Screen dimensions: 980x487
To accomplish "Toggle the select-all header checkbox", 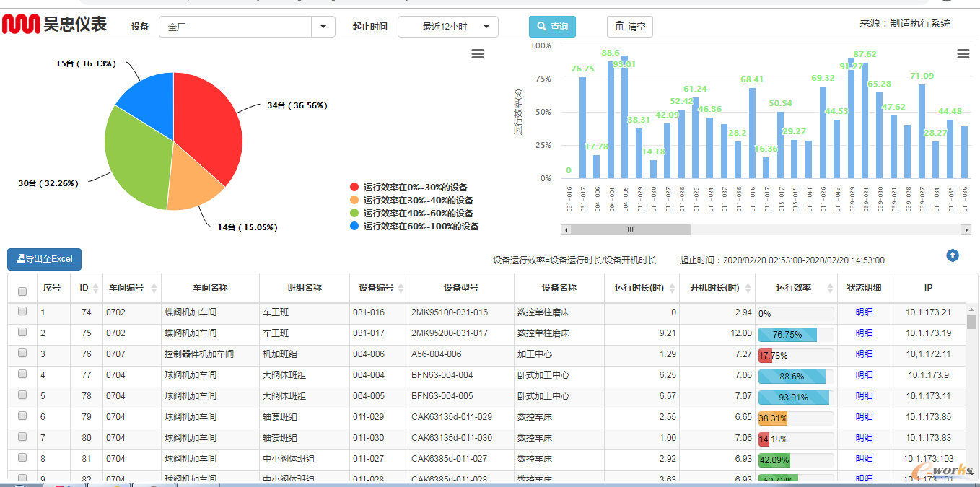I will [x=22, y=291].
